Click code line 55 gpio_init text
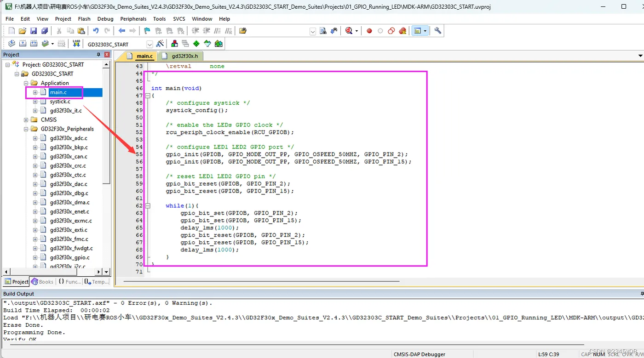The height and width of the screenshot is (358, 644). point(287,154)
